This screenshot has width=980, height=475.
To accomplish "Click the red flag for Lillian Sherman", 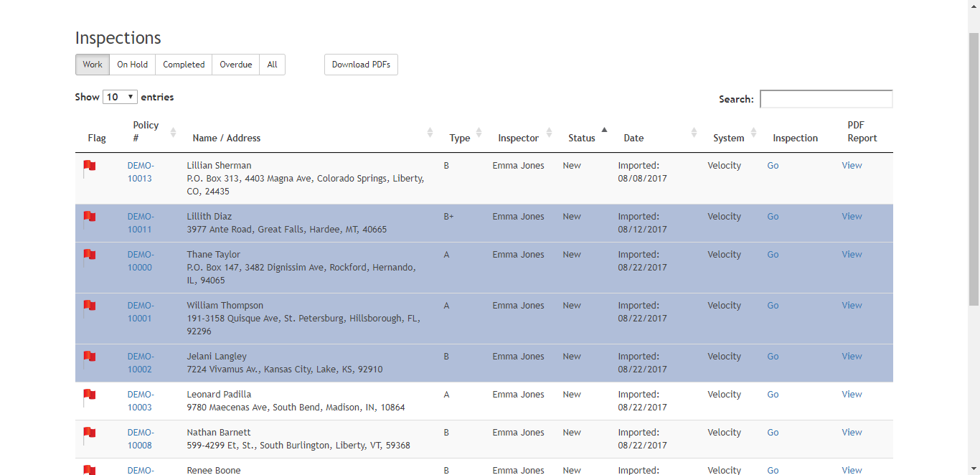I will 89,167.
